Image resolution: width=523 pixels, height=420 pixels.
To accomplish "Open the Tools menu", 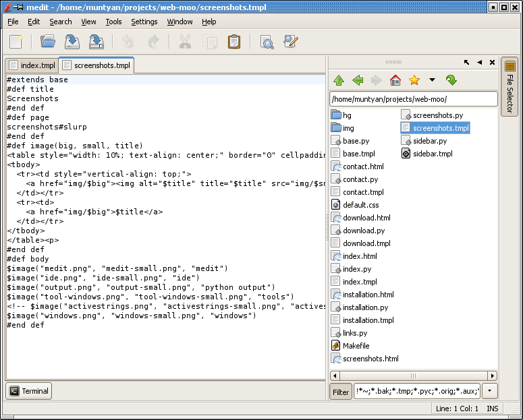I will tap(113, 22).
